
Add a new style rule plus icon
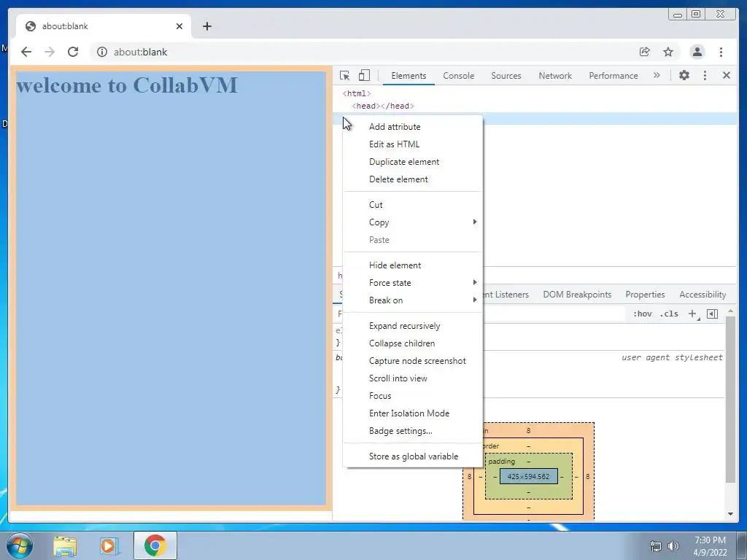[693, 314]
